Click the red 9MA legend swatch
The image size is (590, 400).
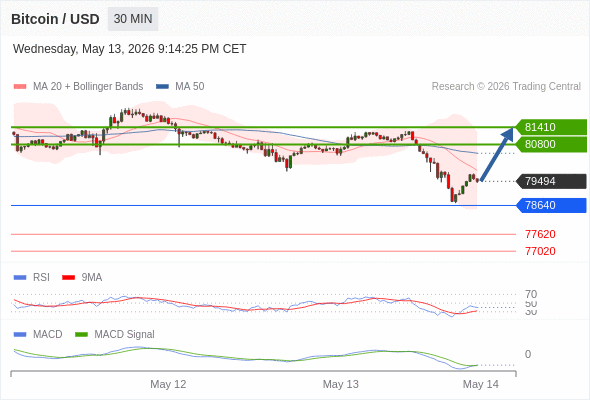point(68,278)
